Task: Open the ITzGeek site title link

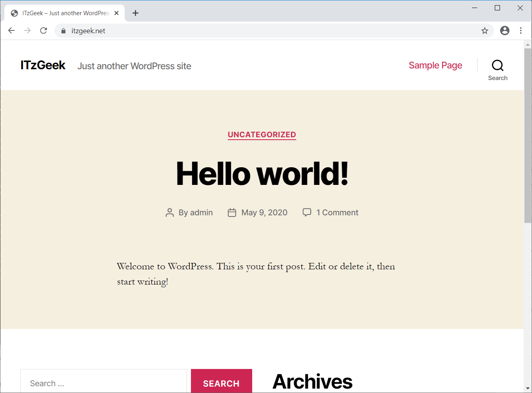Action: [43, 65]
